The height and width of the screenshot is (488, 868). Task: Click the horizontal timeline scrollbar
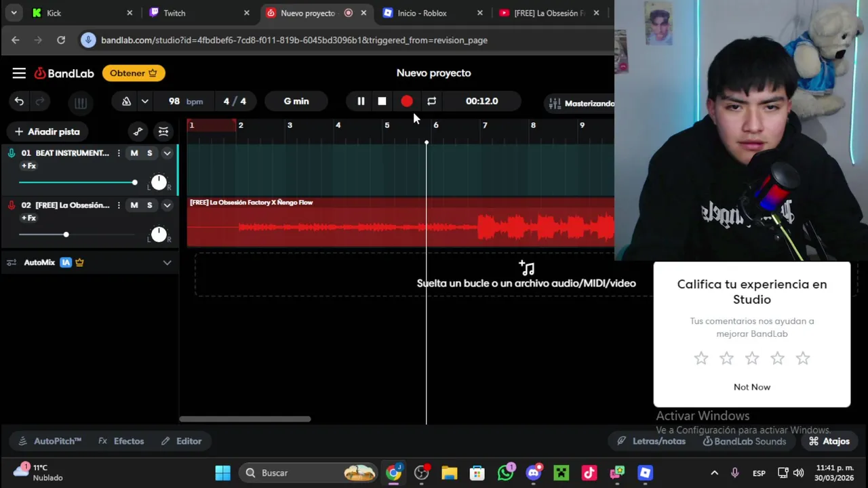pyautogui.click(x=245, y=419)
